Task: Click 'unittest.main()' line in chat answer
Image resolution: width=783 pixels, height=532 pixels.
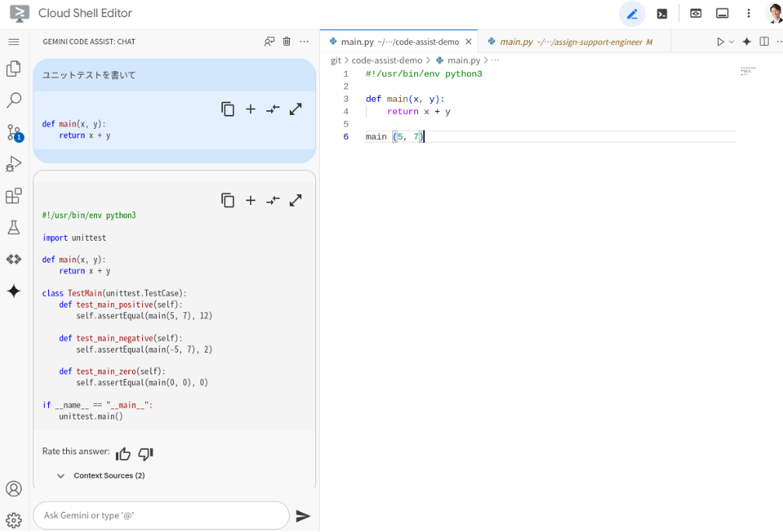Action: click(91, 416)
